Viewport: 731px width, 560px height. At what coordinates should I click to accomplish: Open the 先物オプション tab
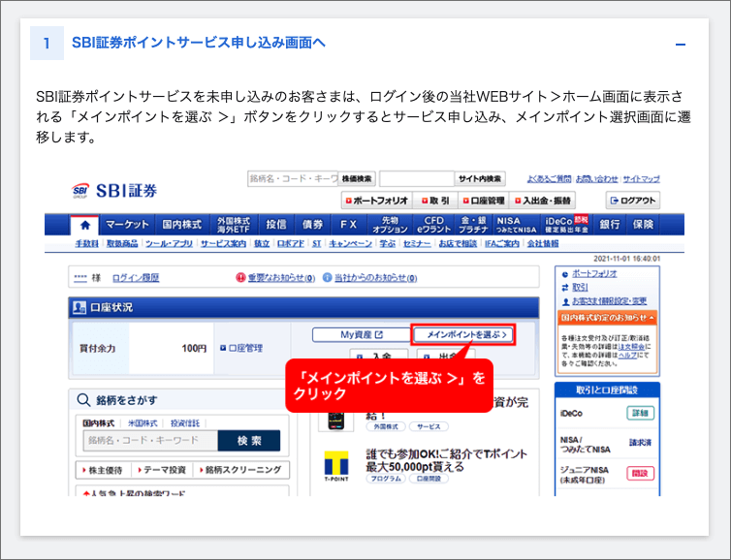tap(390, 225)
